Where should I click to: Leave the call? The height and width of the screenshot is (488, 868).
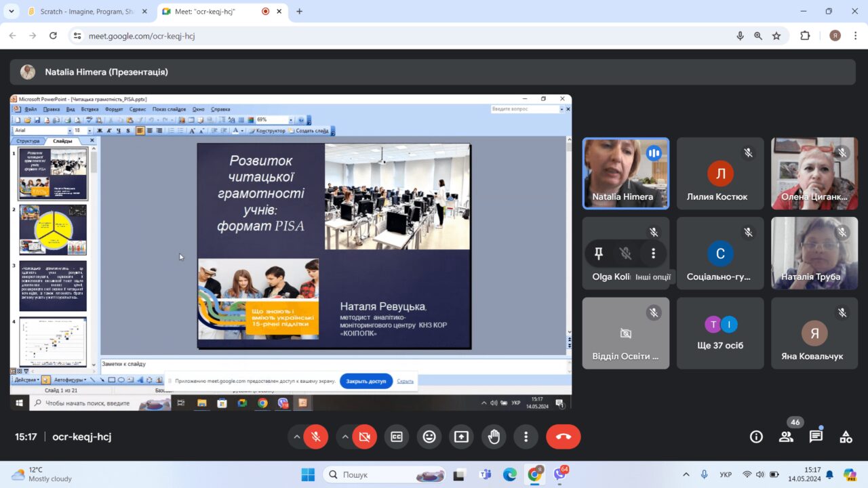pos(564,437)
